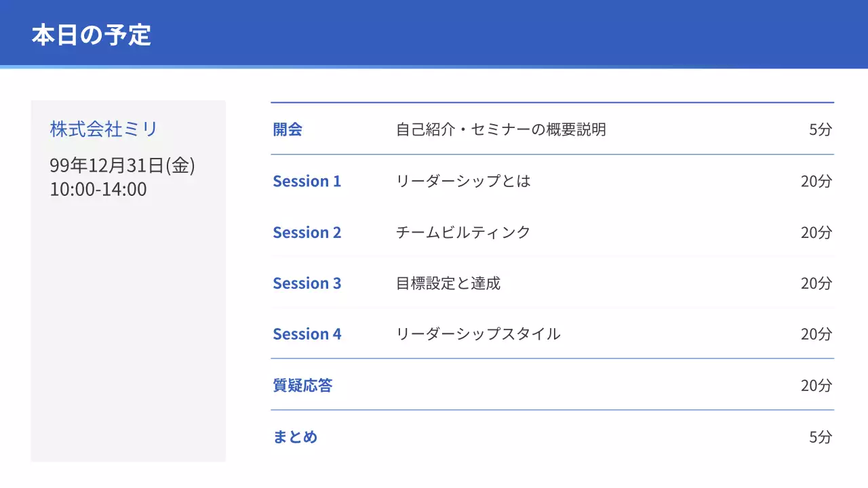Image resolution: width=868 pixels, height=488 pixels.
Task: Select the company name 株式会社ミリ
Action: pyautogui.click(x=103, y=129)
